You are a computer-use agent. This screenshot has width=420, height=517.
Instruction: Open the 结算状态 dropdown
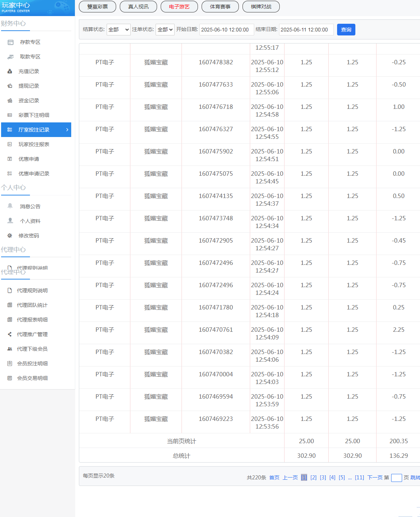click(118, 30)
